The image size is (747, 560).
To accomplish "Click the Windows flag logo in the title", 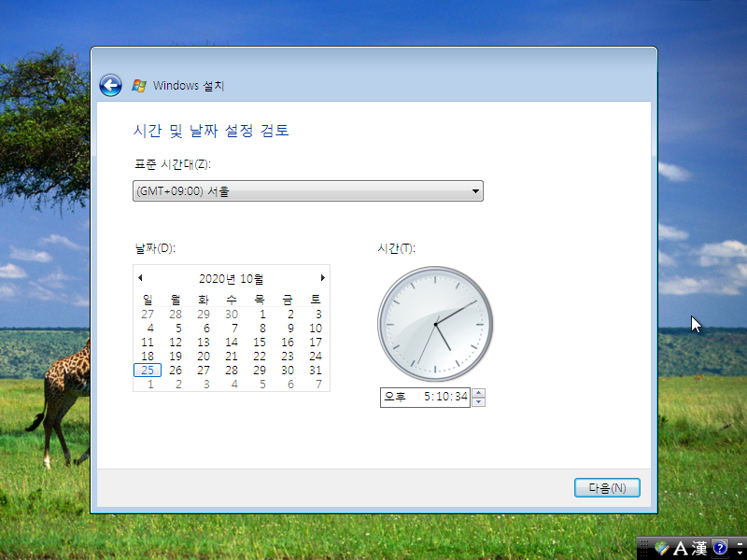I will tap(139, 86).
